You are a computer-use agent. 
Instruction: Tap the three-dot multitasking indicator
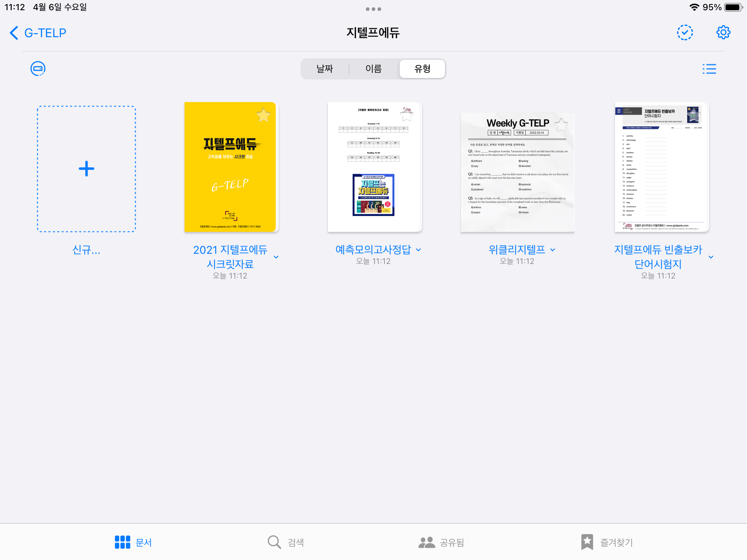click(x=373, y=9)
